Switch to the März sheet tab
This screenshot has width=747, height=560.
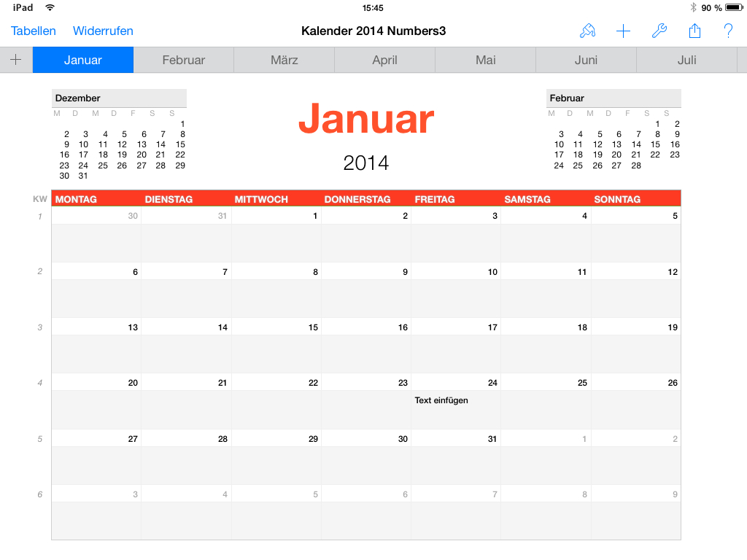(x=285, y=60)
